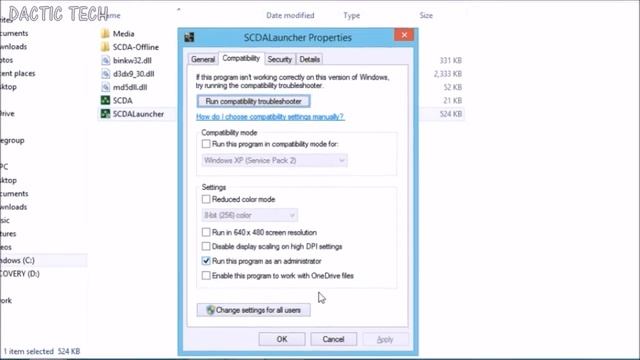Image resolution: width=640 pixels, height=360 pixels.
Task: Click Recent places in navigation pane
Action: (x=18, y=73)
